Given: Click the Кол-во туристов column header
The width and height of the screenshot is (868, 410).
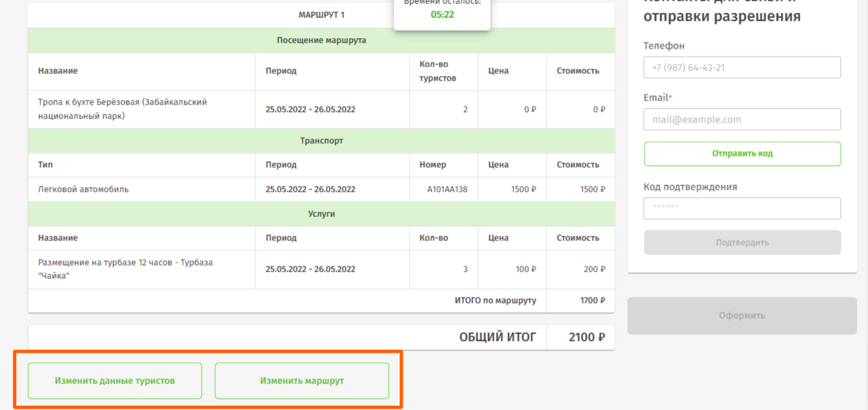Looking at the screenshot, I should click(437, 71).
